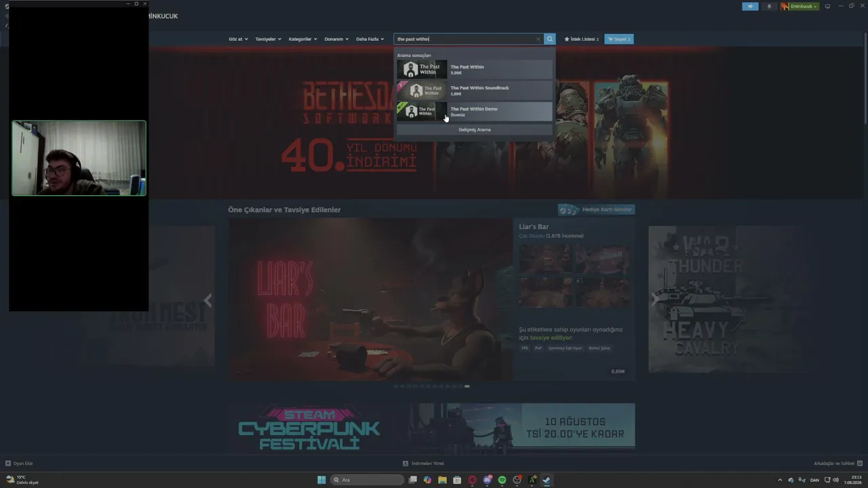The width and height of the screenshot is (868, 488).
Task: Click the Liar's Bar title text
Action: 534,227
